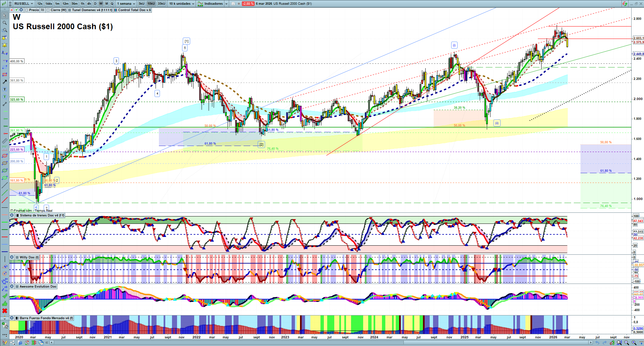Click the red X delete-drawings icon

point(5,311)
